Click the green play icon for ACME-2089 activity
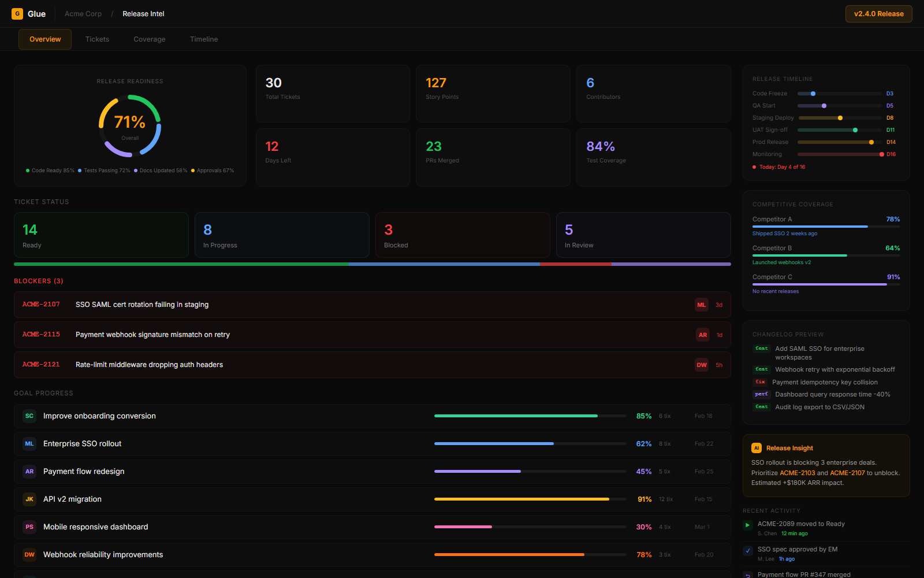924x578 pixels. [x=748, y=525]
